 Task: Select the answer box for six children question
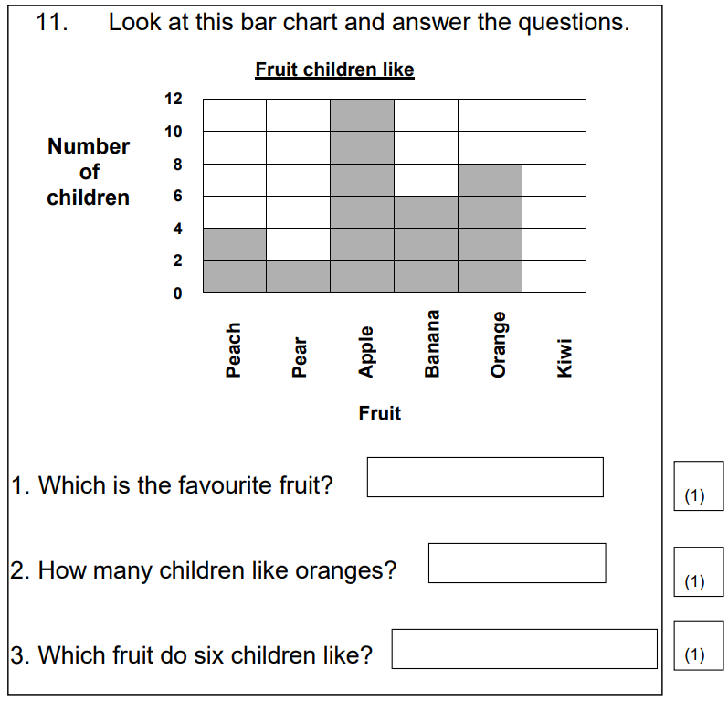(524, 649)
